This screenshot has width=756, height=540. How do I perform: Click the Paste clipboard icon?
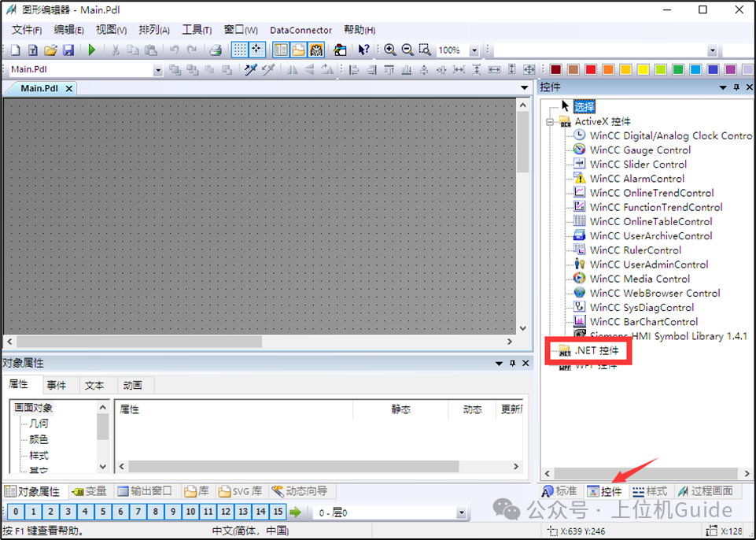pos(150,50)
